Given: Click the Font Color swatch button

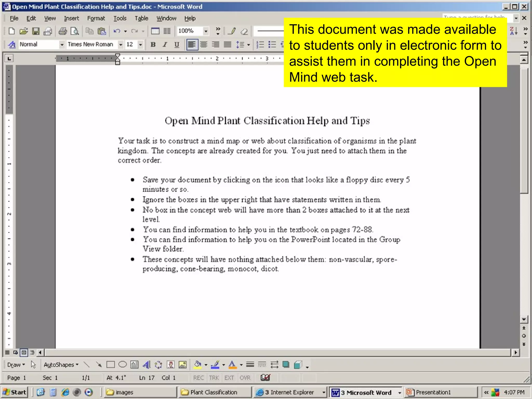Looking at the screenshot, I should (232, 365).
